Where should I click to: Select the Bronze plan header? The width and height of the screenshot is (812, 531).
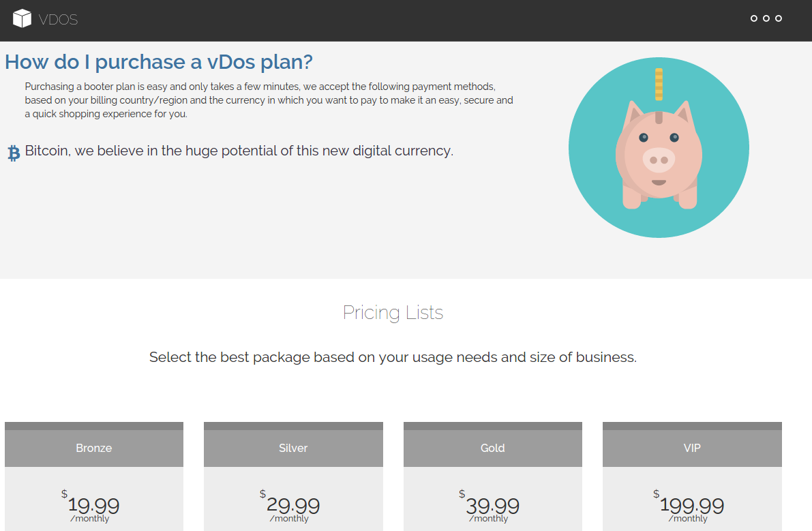point(94,448)
